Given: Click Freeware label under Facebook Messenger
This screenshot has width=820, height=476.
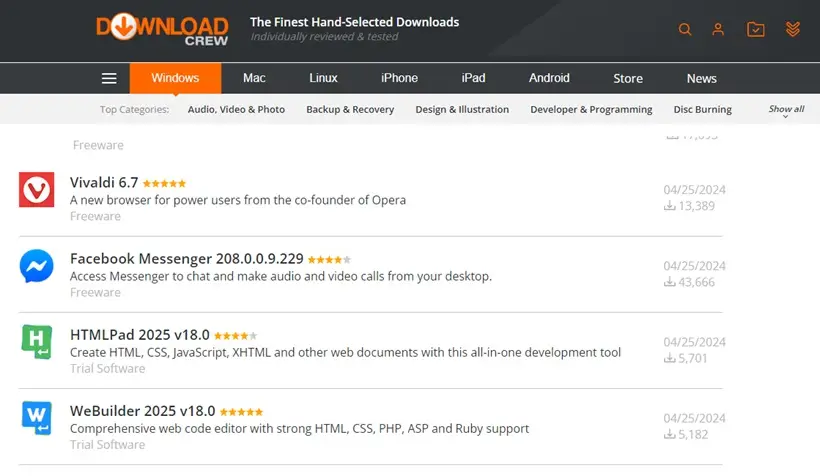Looking at the screenshot, I should click(x=95, y=292).
